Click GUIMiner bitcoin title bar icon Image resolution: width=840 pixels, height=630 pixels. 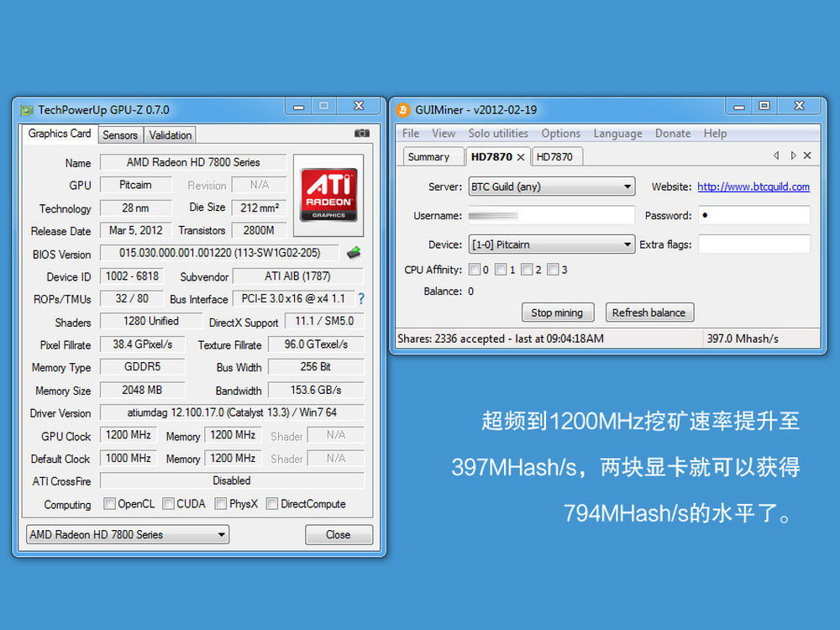403,110
